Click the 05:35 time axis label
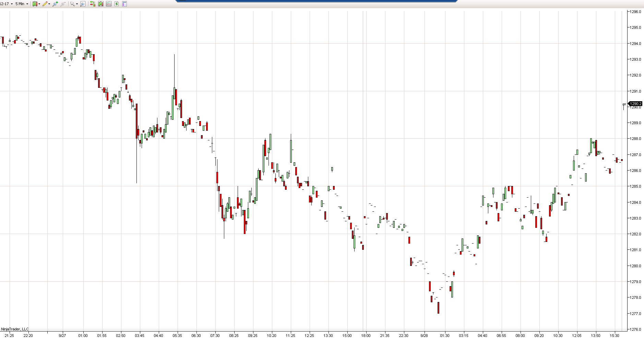This screenshot has width=644, height=339. point(177,336)
